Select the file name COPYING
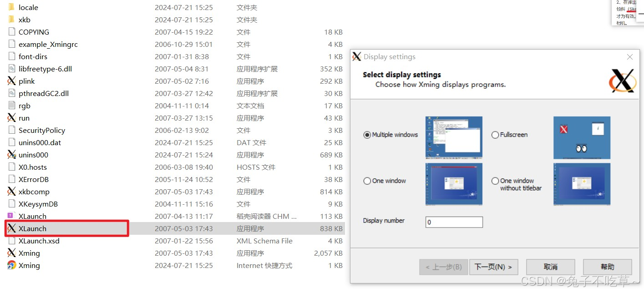Screen dimensions: 644x293 coord(34,32)
